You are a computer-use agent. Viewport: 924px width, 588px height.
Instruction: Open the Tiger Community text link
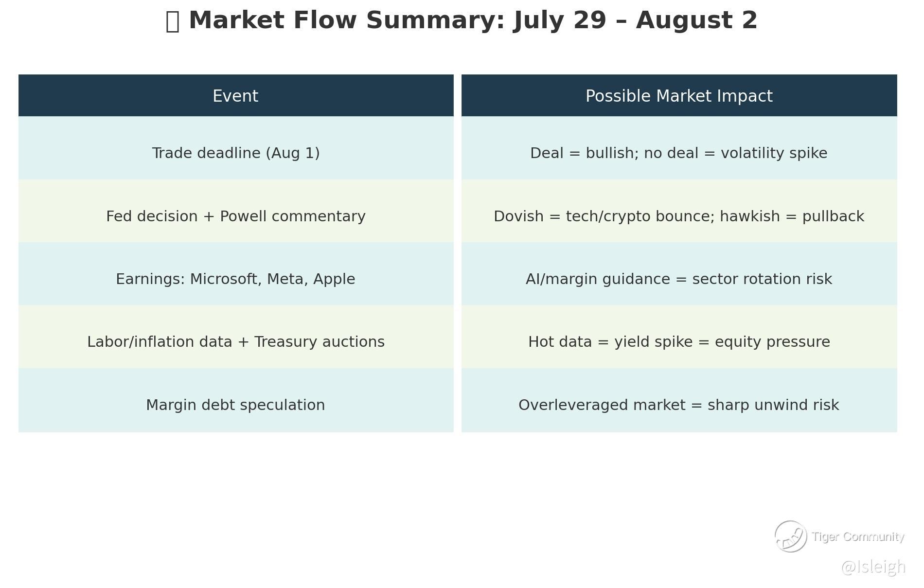(x=858, y=536)
